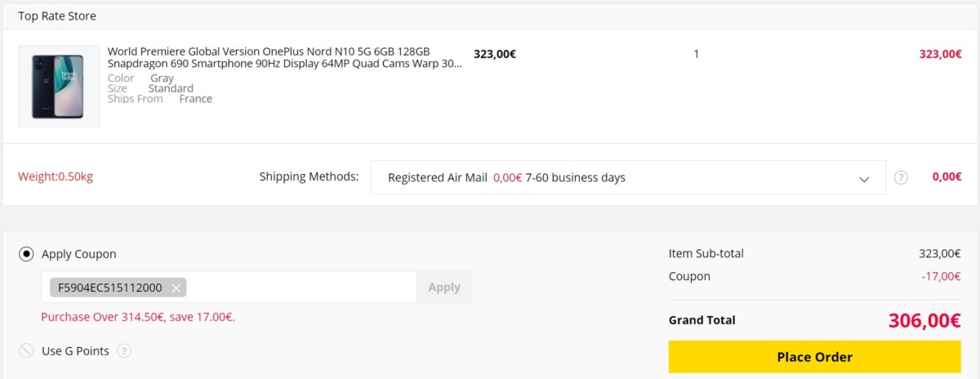Click the coupon discount value -17,00€
This screenshot has height=379, width=980.
pos(941,276)
